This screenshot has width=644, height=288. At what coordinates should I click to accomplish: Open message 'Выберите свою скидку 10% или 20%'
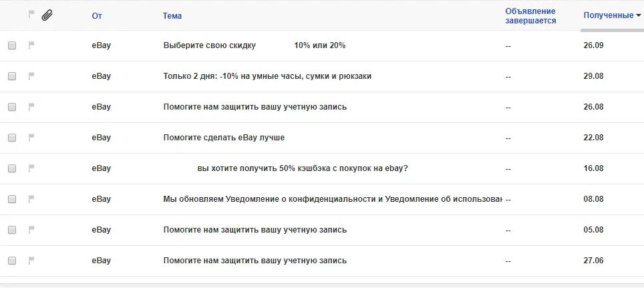(255, 45)
